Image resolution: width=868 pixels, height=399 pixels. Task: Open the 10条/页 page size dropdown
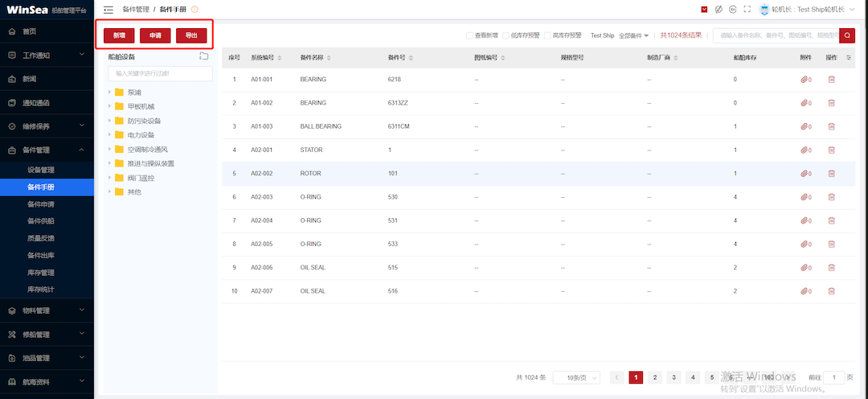[x=576, y=378]
